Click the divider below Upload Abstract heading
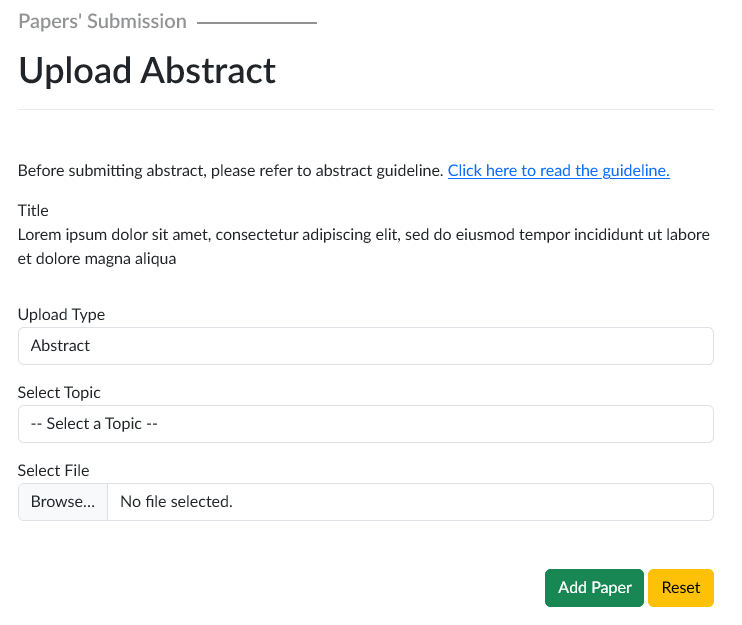Image resolution: width=742 pixels, height=625 pixels. (x=365, y=109)
